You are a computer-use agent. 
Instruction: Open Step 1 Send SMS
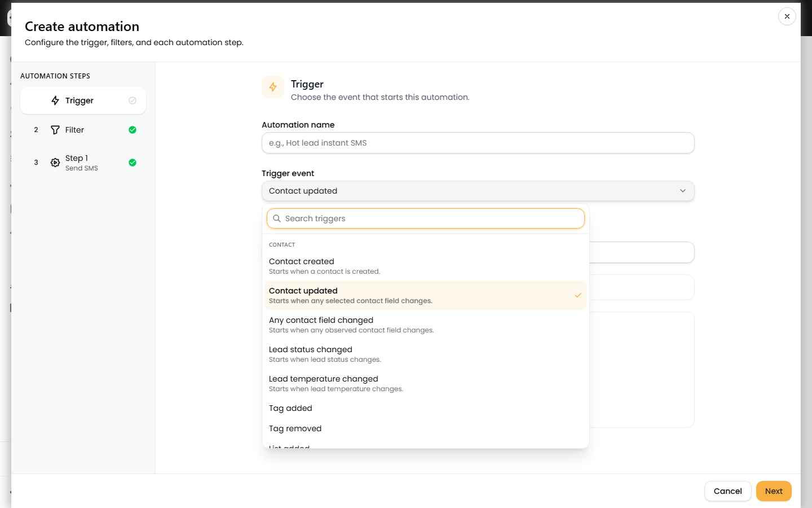(x=83, y=163)
